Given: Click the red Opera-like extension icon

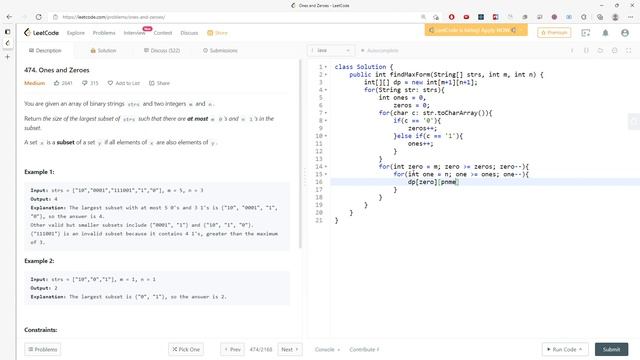Looking at the screenshot, I should [451, 17].
